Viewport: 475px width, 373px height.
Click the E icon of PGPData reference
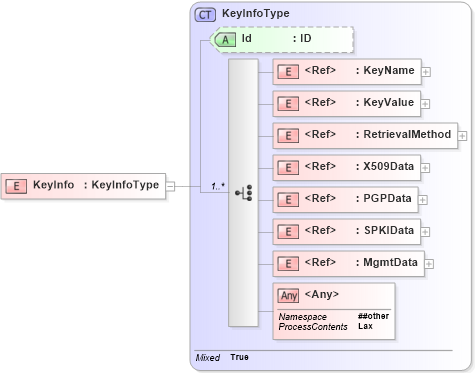tap(288, 199)
